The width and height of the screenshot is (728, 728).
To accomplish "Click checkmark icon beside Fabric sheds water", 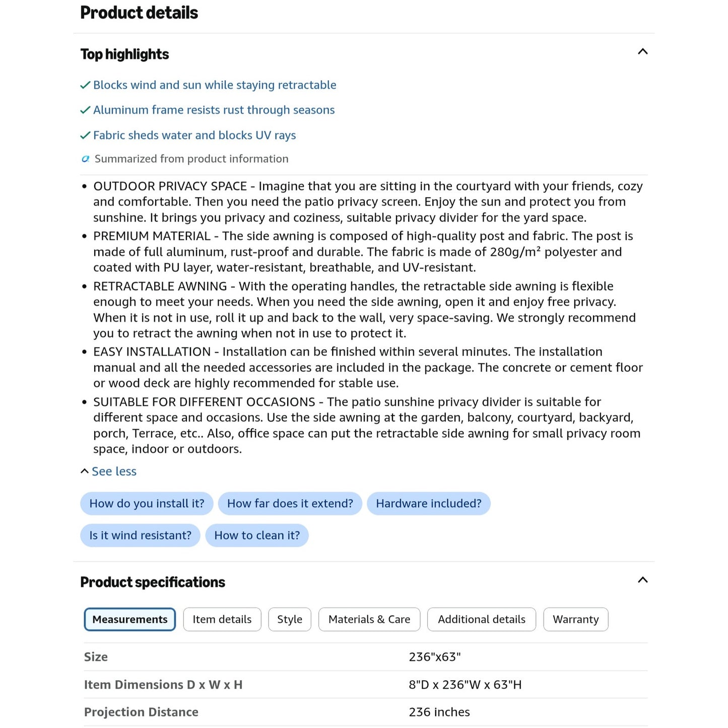I will click(86, 136).
